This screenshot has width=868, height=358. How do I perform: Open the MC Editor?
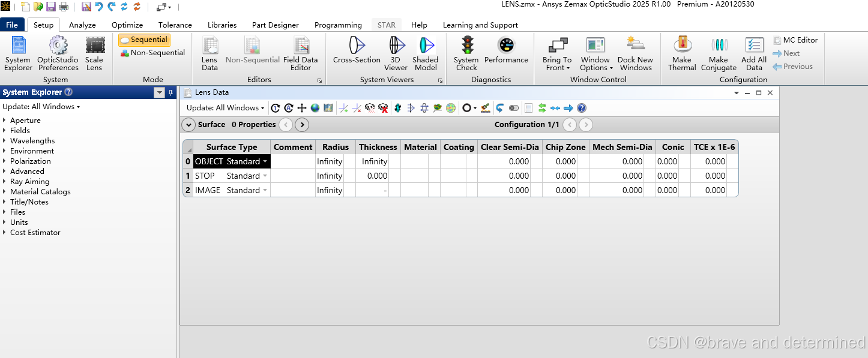[x=795, y=40]
